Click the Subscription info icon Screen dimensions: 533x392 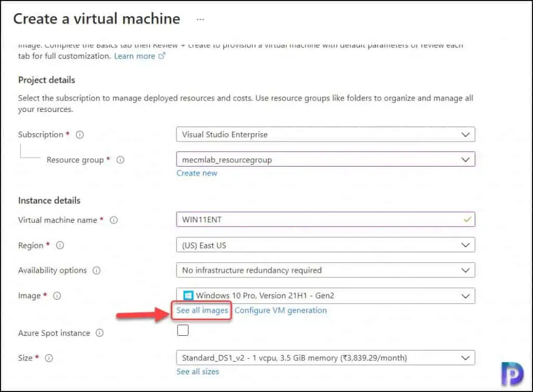(x=80, y=135)
